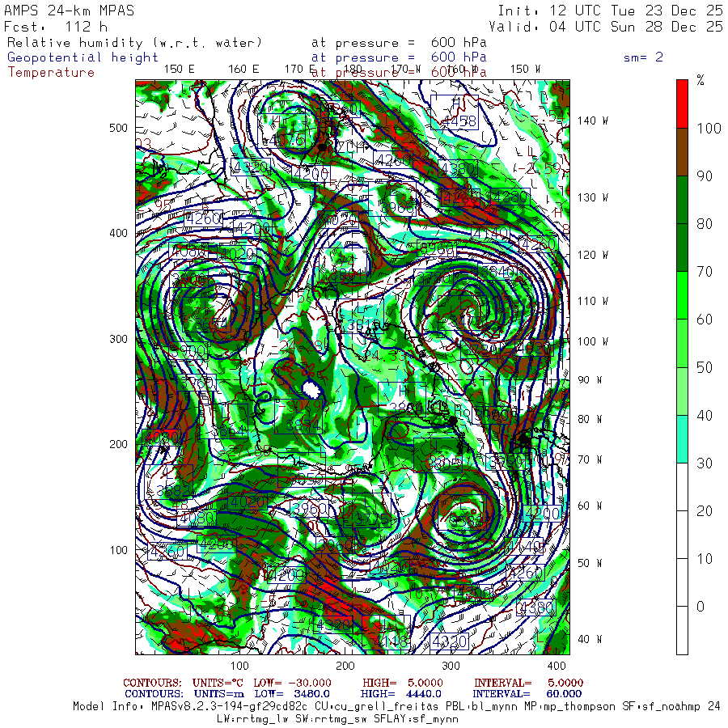Click the '150 E' longitude label
This screenshot has height=728, width=728.
[x=180, y=70]
